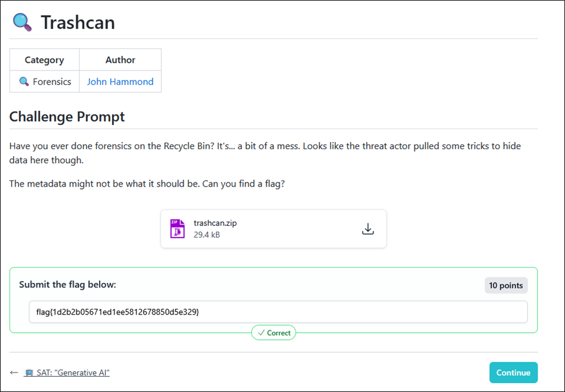Select the Category table header
This screenshot has width=565, height=392.
pos(44,60)
